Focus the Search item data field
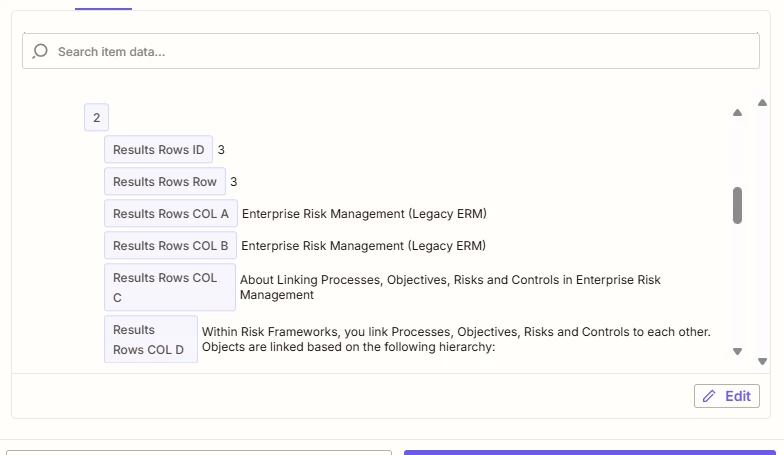Screen dimensions: 784x455 pos(390,51)
